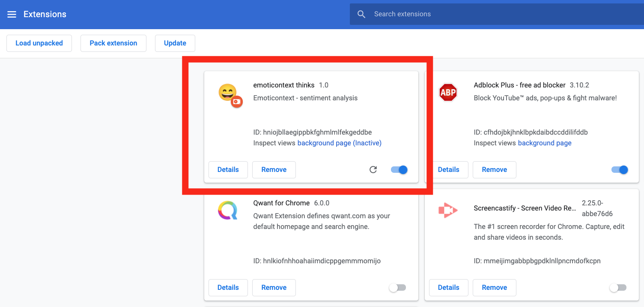Click the ID cfhdojbkjhnklbpkdaibdccddilifddb text
Viewport: 644px width, 307px height.
pyautogui.click(x=531, y=132)
